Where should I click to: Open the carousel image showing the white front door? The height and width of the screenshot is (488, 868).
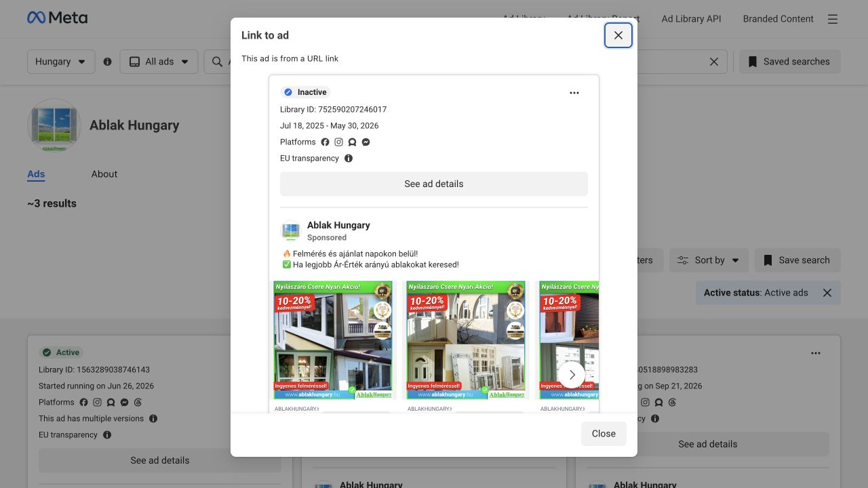[466, 340]
